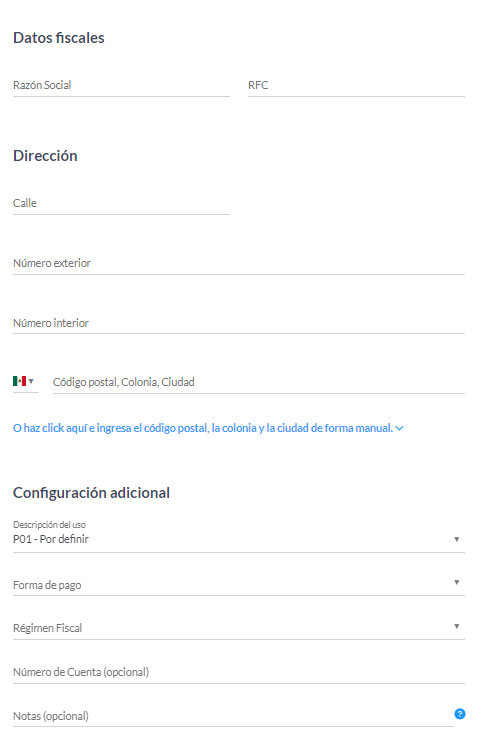Screen dimensions: 483x746
Task: Click the Mexico flag country icon
Action: click(x=20, y=381)
